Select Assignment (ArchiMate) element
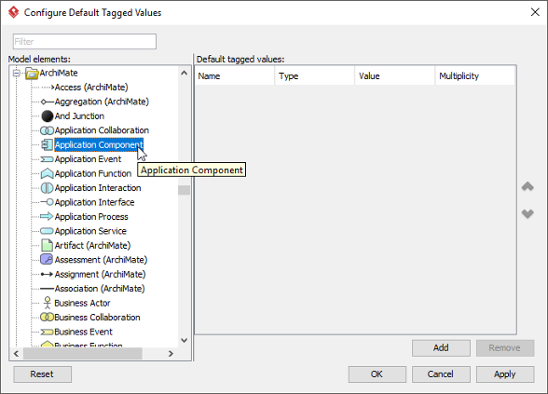 (100, 274)
